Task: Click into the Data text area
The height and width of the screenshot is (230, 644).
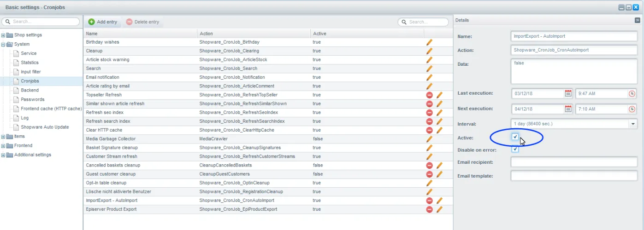Action: pos(574,71)
